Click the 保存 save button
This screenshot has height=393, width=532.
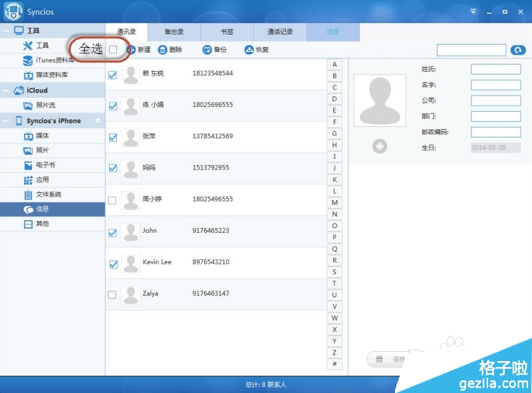387,359
